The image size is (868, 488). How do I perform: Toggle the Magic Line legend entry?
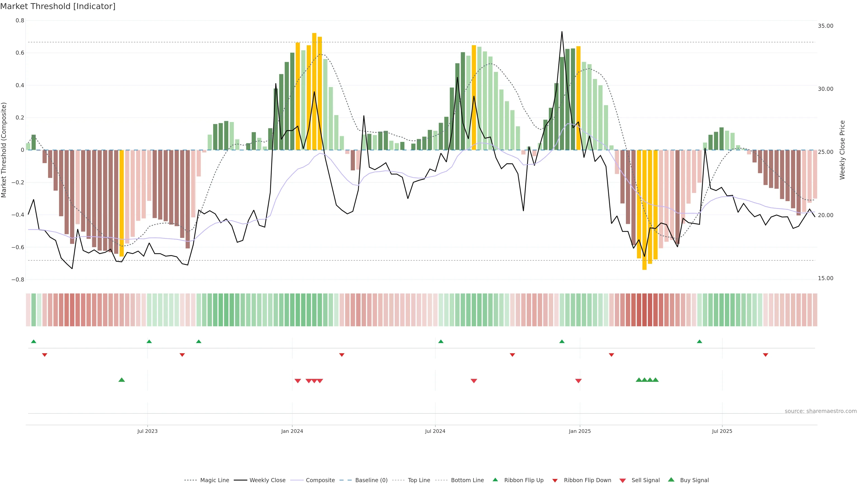(x=214, y=480)
